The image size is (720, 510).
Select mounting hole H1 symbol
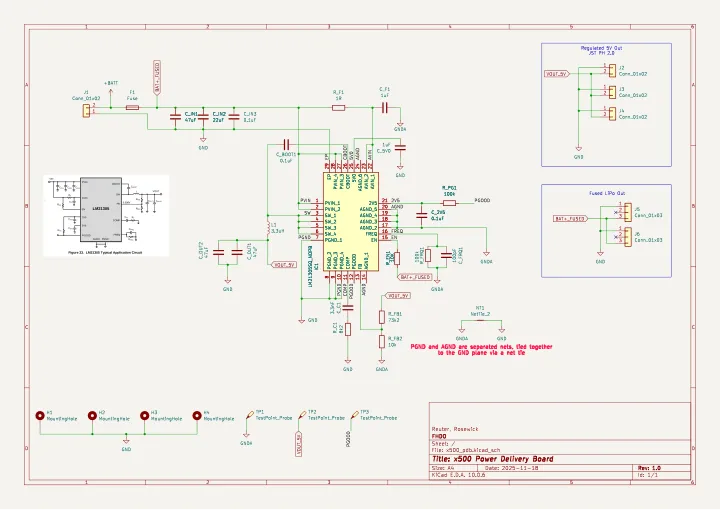(x=40, y=416)
